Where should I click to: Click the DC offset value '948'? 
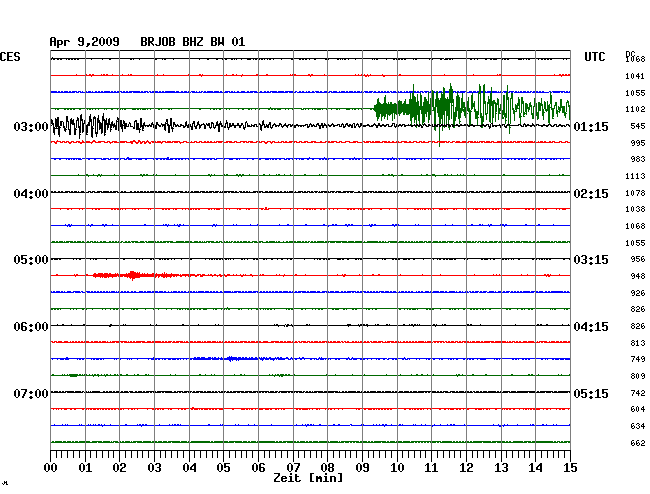pyautogui.click(x=638, y=276)
